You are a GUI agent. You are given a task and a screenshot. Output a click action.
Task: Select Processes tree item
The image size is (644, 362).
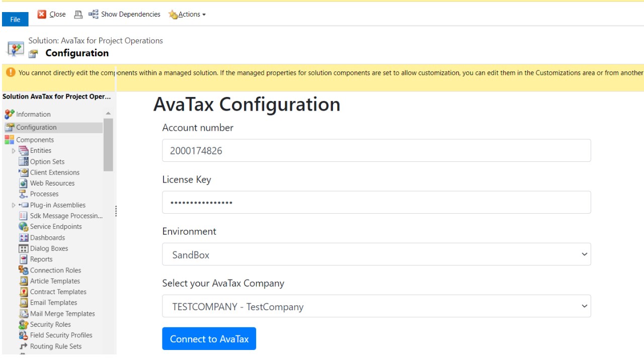click(44, 194)
